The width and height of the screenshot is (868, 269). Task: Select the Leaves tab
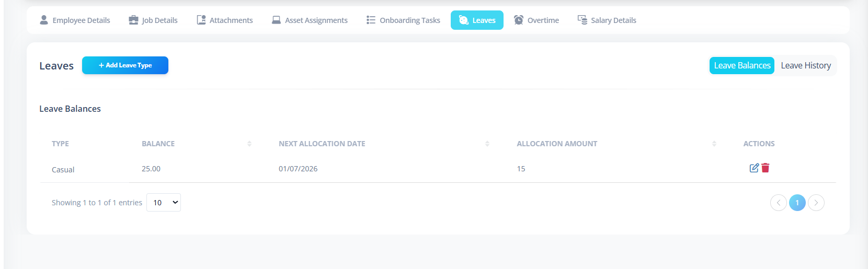coord(477,20)
